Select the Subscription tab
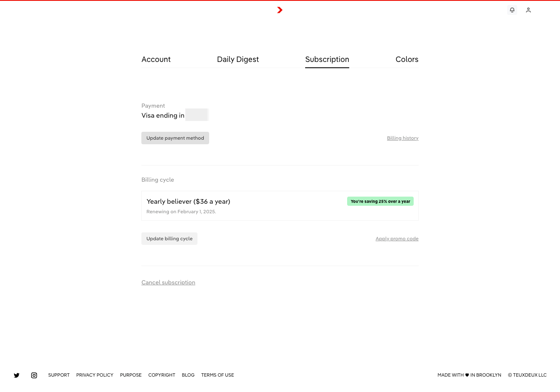This screenshot has height=392, width=560. (327, 59)
